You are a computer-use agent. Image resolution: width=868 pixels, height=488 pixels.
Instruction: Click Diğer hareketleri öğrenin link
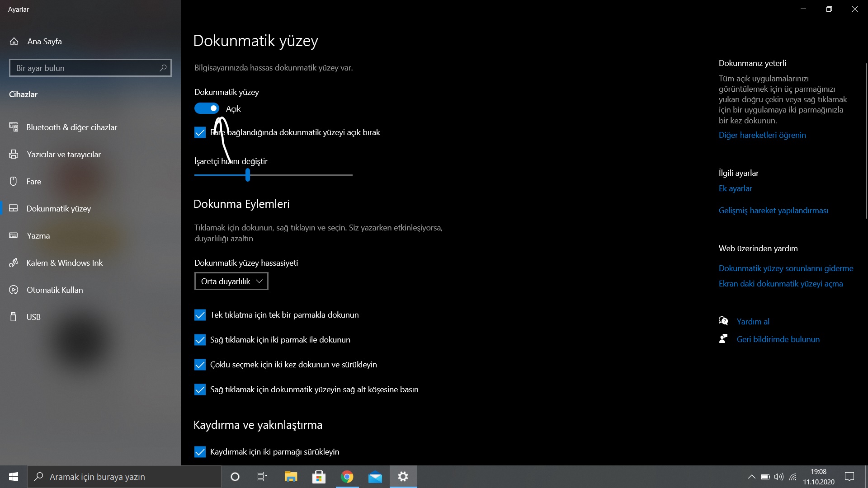point(762,135)
